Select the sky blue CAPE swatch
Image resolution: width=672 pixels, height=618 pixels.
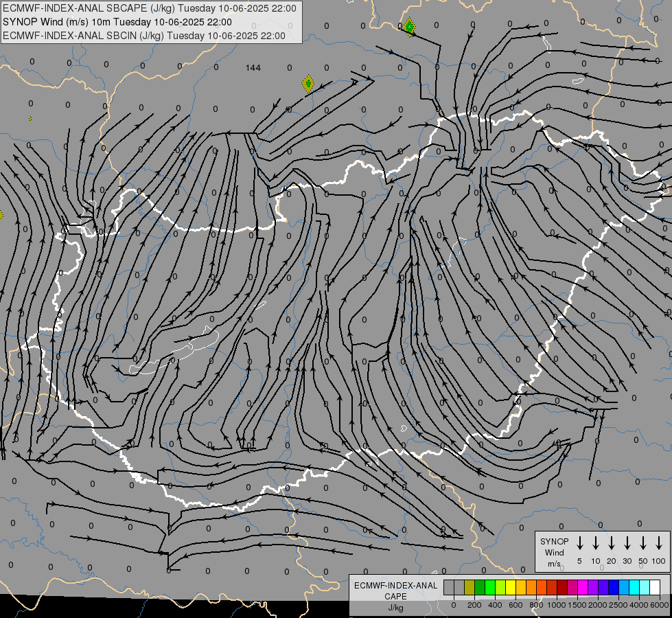pyautogui.click(x=624, y=587)
